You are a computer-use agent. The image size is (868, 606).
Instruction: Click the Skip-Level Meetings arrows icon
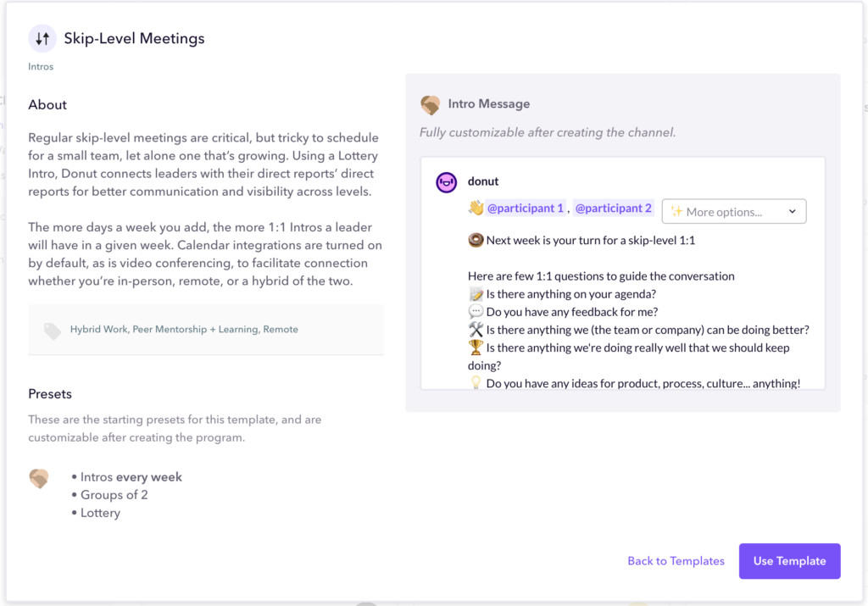pos(42,38)
